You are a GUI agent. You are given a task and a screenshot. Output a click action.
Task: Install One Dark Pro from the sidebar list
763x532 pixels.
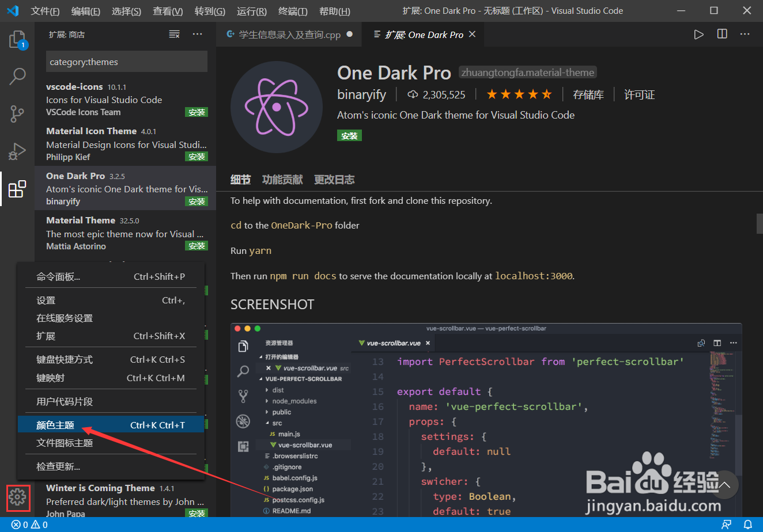tap(197, 202)
